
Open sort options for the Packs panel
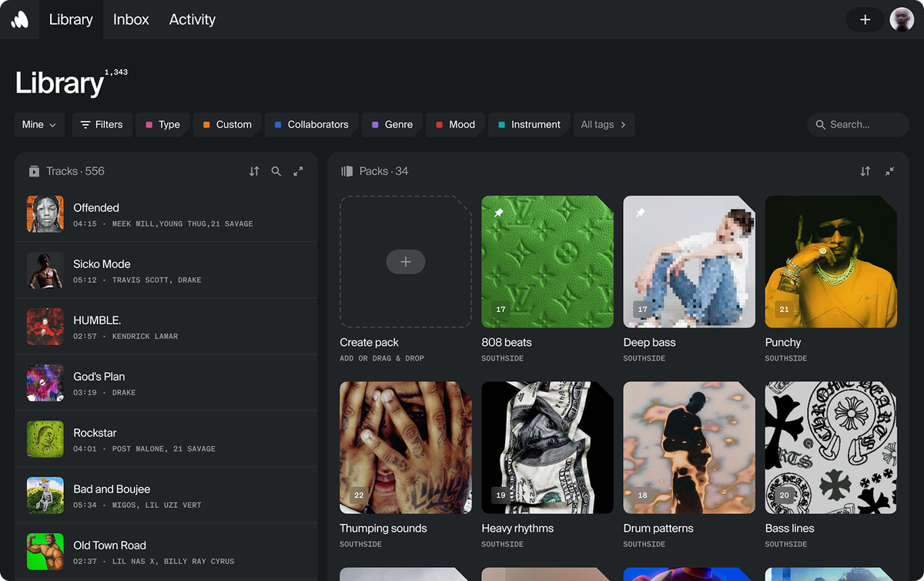[x=865, y=171]
